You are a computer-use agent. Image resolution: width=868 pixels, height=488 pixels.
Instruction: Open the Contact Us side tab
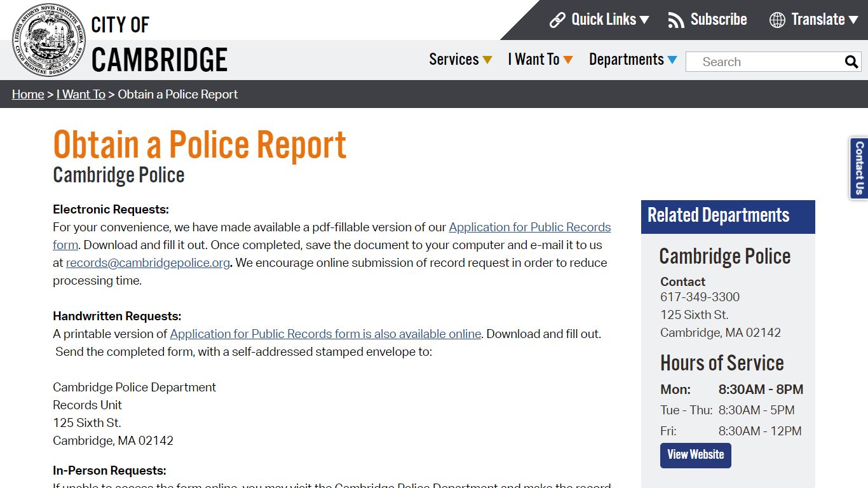(859, 168)
